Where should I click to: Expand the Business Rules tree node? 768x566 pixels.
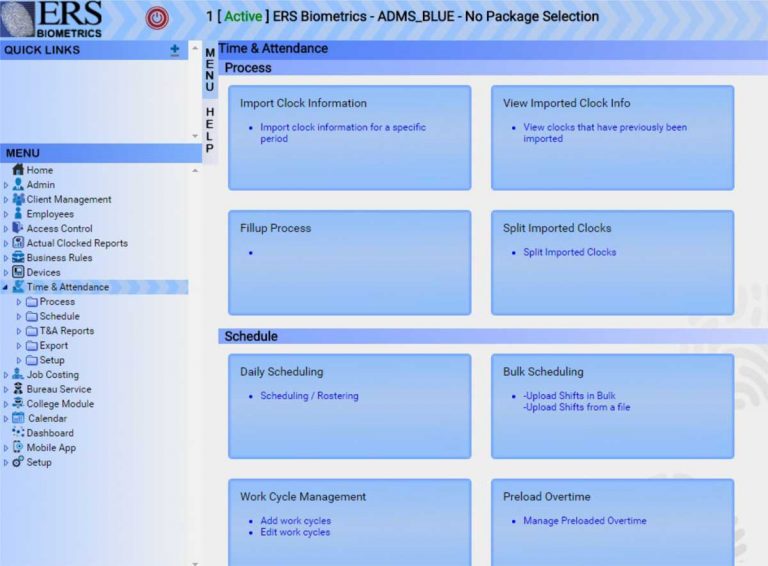pos(6,258)
